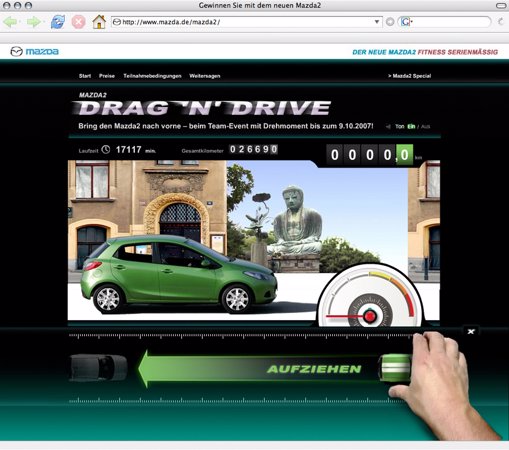509x450 pixels.
Task: Click the Drag 'n' Drive title logo
Action: click(202, 108)
